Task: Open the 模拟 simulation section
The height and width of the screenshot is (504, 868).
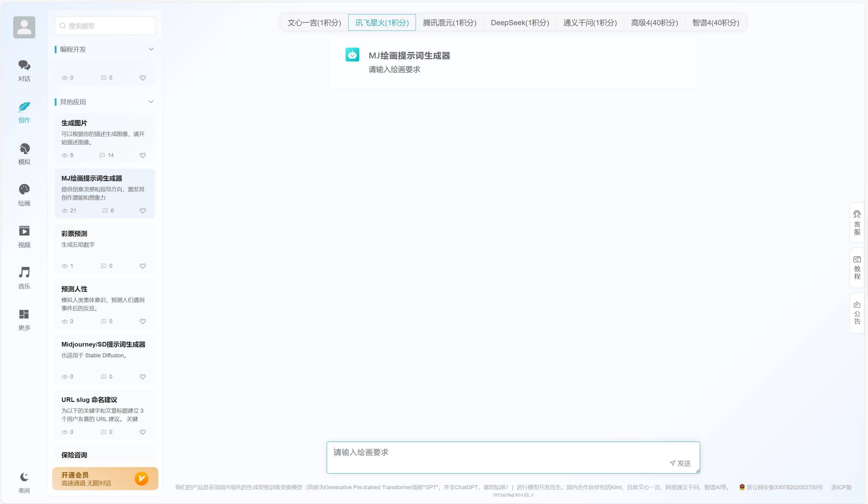Action: coord(24,153)
